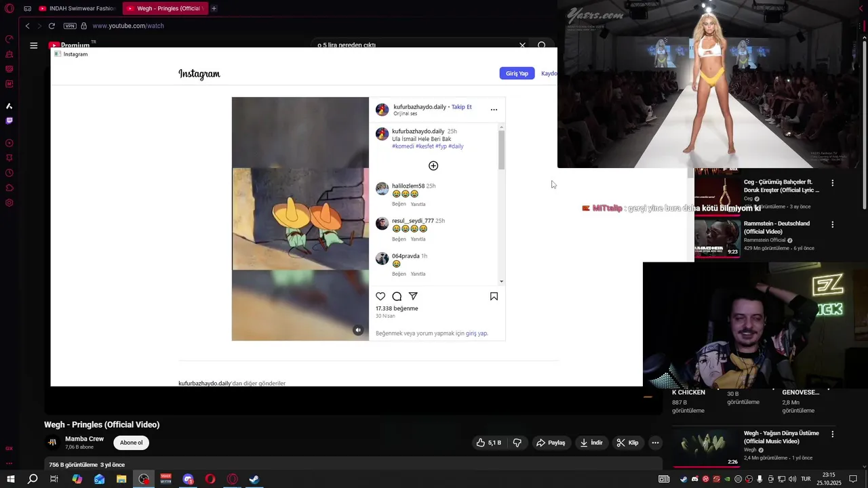This screenshot has width=868, height=488.
Task: Open options for Ceg video suggestion
Action: pos(833,183)
